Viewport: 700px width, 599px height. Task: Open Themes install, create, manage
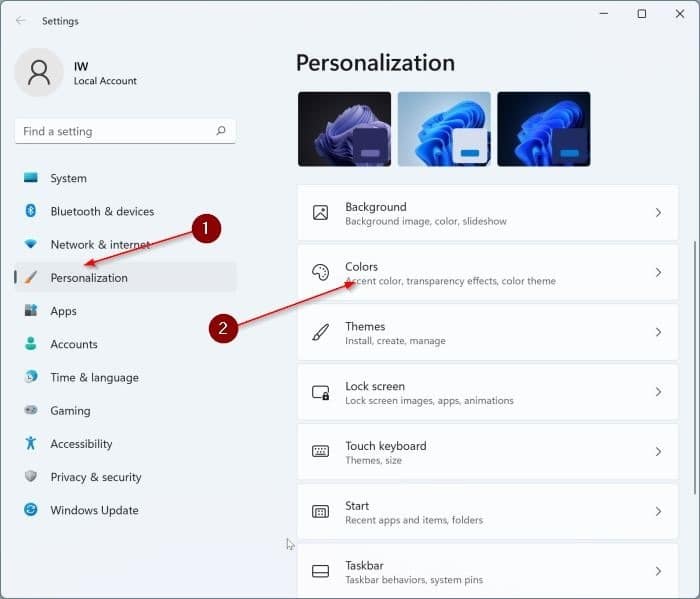(x=488, y=333)
